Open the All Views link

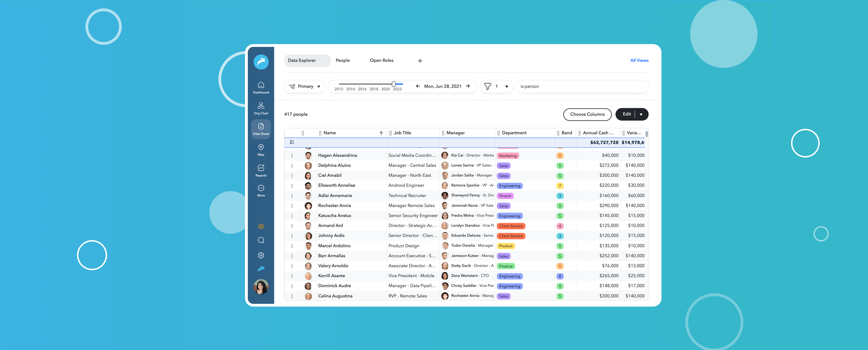click(x=639, y=61)
